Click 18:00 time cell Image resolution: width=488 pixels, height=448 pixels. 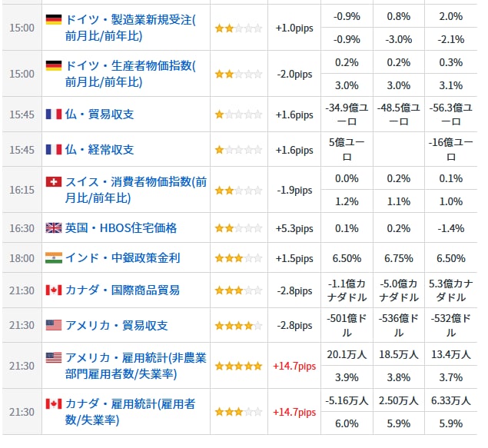[x=22, y=258]
